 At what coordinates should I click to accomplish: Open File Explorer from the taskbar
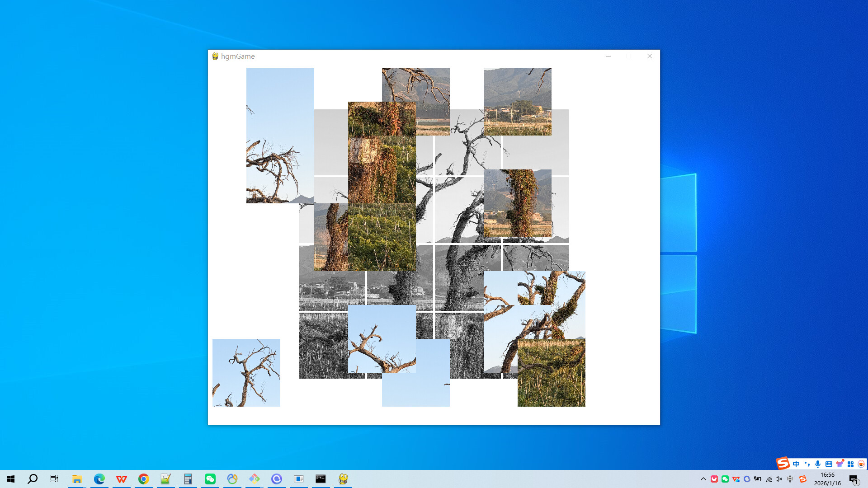coord(77,479)
